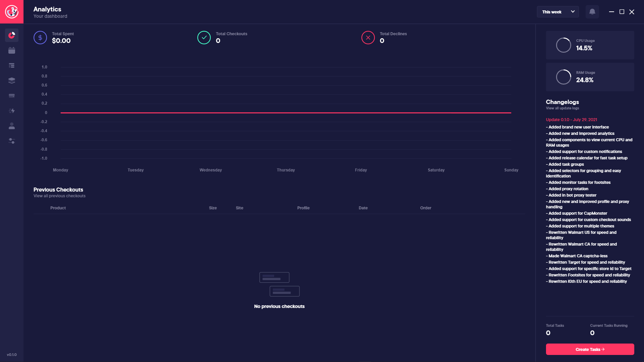Click the notification bell icon
The height and width of the screenshot is (362, 644).
592,12
